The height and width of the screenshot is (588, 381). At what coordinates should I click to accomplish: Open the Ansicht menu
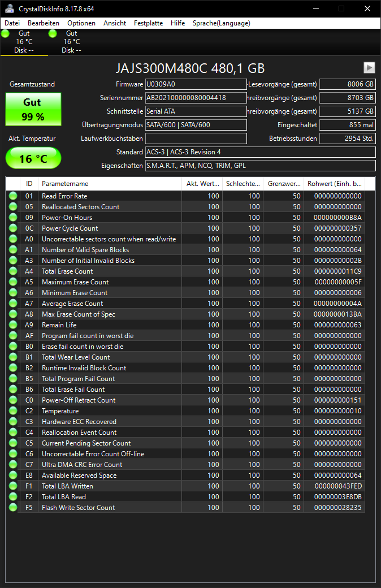pyautogui.click(x=115, y=23)
